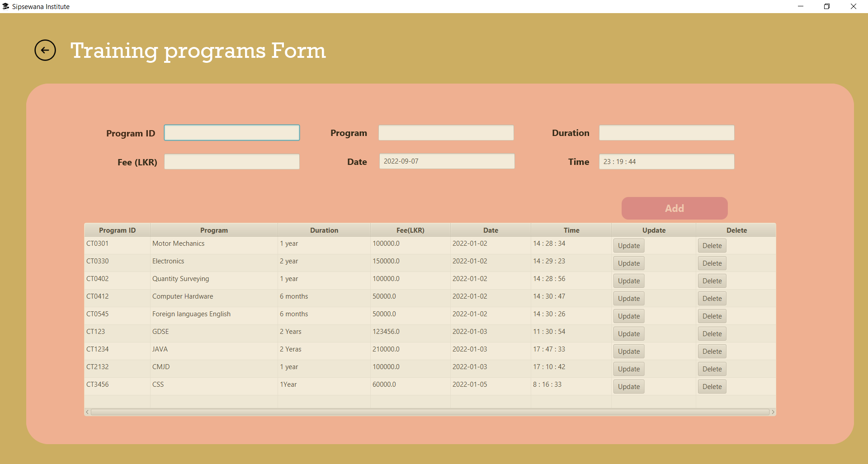Restore down the Sipsewana Institute window
The width and height of the screenshot is (868, 464).
point(827,6)
